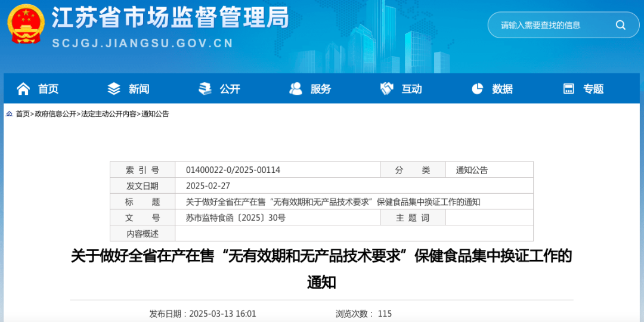Select index number 01400022-0/2025-00114
644x322 pixels.
[x=233, y=170]
